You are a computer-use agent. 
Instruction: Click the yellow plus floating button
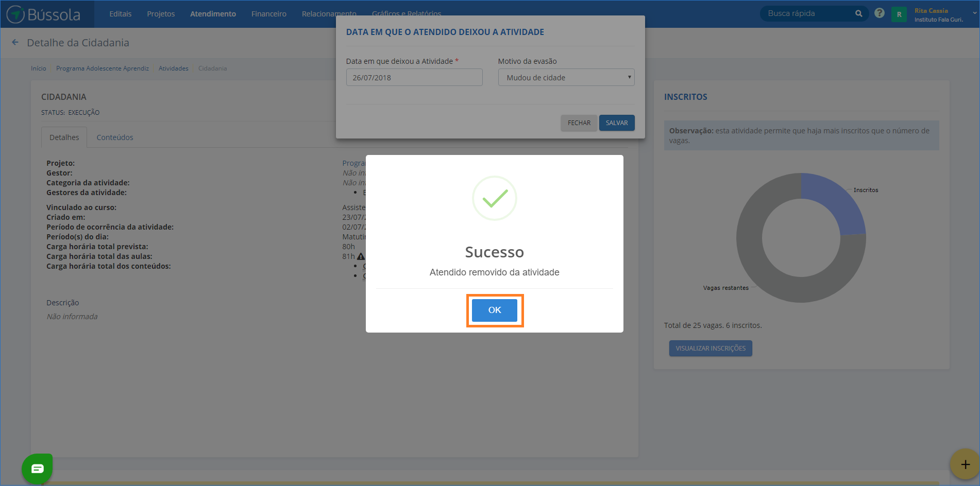(965, 464)
